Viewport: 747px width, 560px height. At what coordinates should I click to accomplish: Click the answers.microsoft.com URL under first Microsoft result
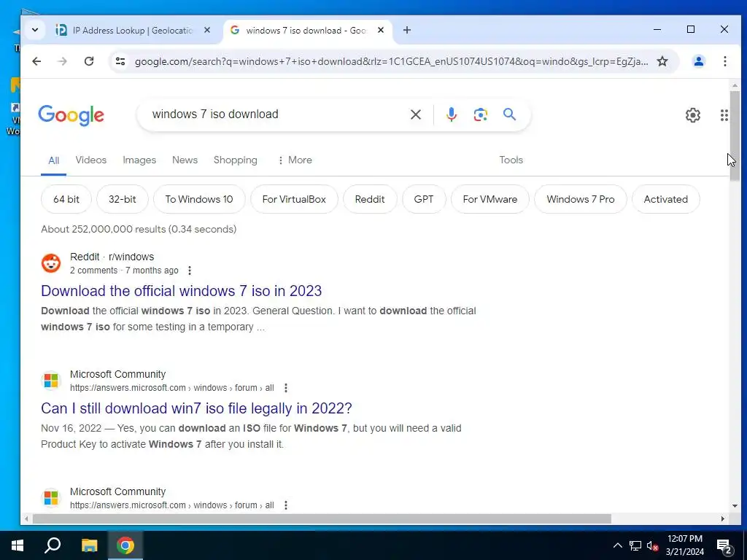pyautogui.click(x=172, y=388)
